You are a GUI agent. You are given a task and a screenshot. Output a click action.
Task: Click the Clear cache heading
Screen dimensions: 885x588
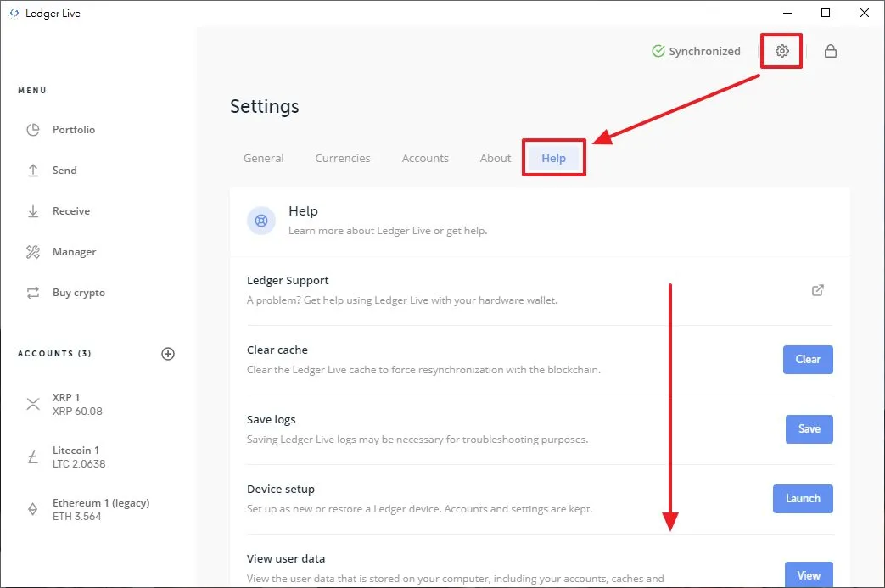277,350
